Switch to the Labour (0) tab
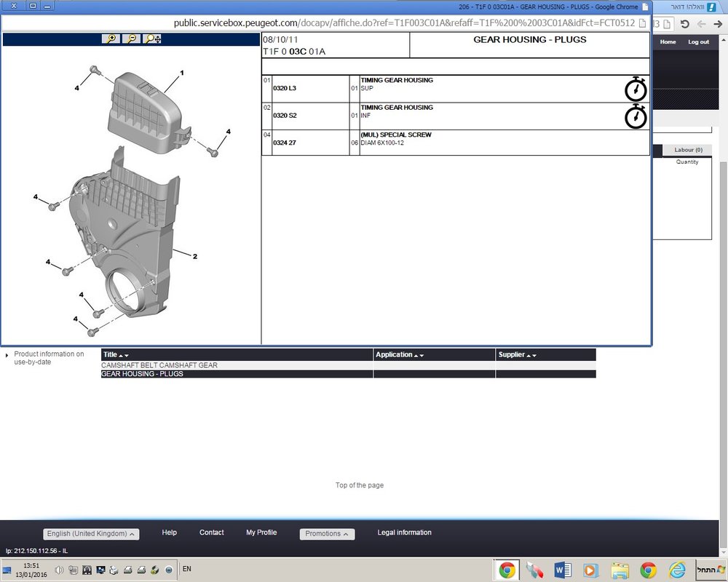 [688, 150]
